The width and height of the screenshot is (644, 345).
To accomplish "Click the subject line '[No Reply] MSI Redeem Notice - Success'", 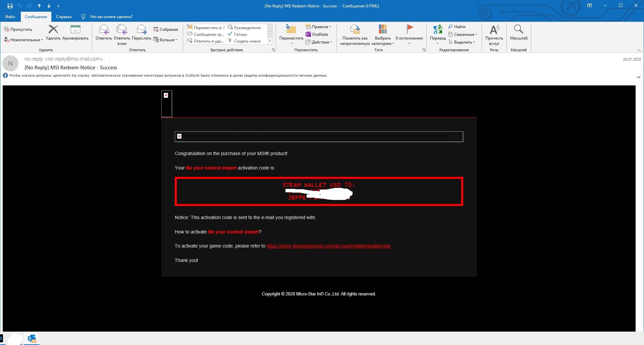I will pos(71,68).
